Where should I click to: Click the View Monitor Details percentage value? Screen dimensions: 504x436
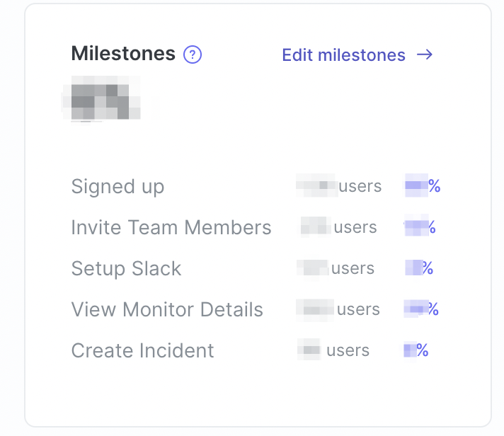point(421,309)
